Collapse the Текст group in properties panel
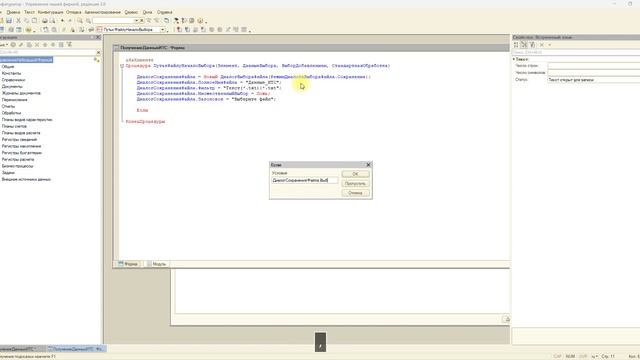The width and height of the screenshot is (640, 360). pyautogui.click(x=514, y=59)
